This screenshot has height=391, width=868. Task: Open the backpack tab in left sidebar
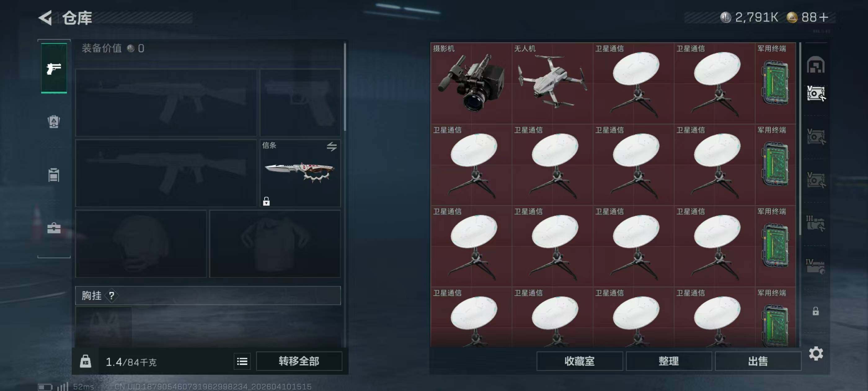[54, 121]
